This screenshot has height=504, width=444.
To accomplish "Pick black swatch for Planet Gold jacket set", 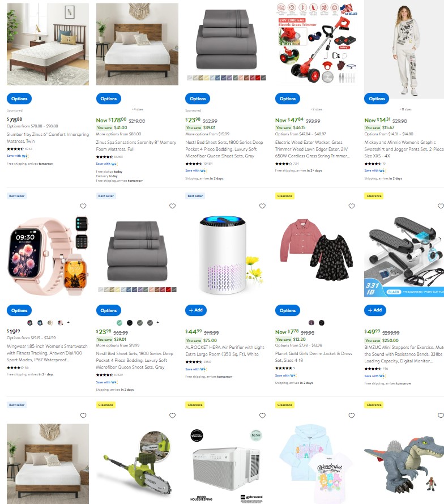I will (x=322, y=323).
